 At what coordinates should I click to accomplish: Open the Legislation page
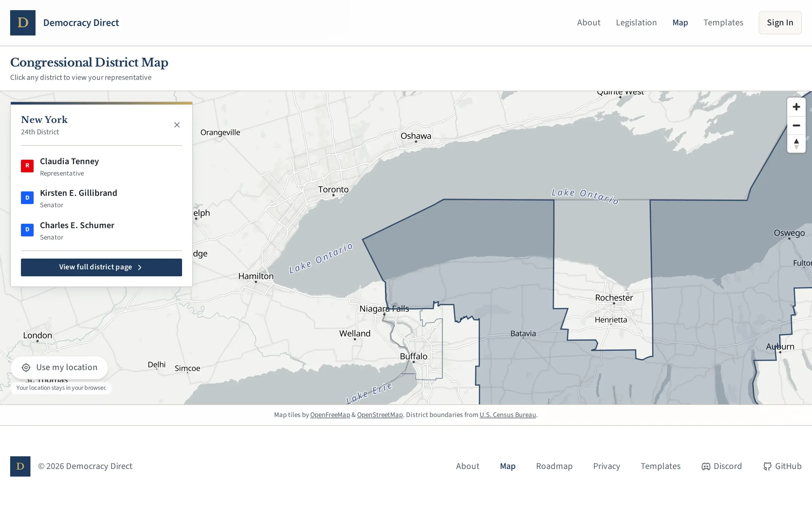tap(636, 22)
